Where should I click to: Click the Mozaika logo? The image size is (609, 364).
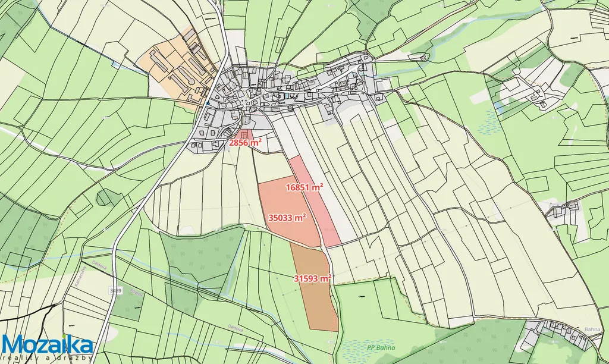click(x=47, y=344)
